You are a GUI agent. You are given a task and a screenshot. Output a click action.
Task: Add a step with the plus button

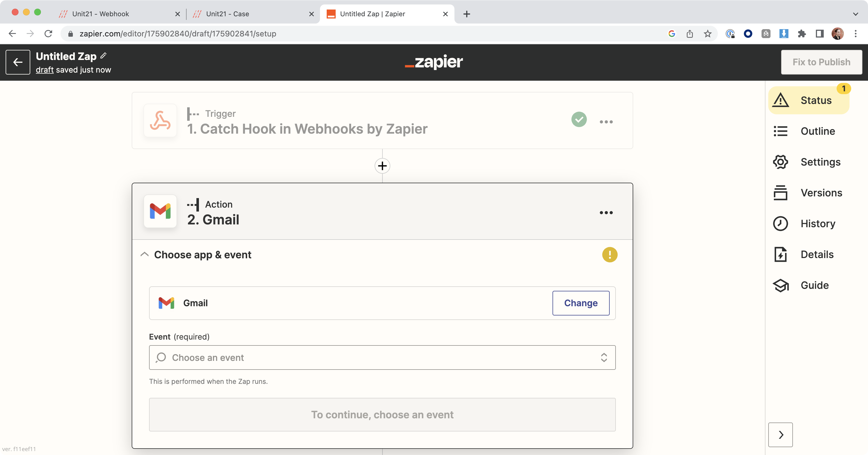click(382, 166)
